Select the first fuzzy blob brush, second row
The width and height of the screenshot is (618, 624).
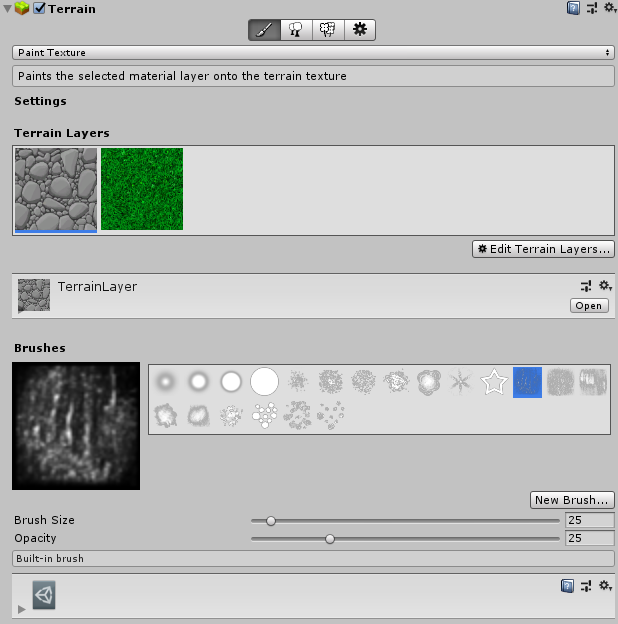point(166,415)
